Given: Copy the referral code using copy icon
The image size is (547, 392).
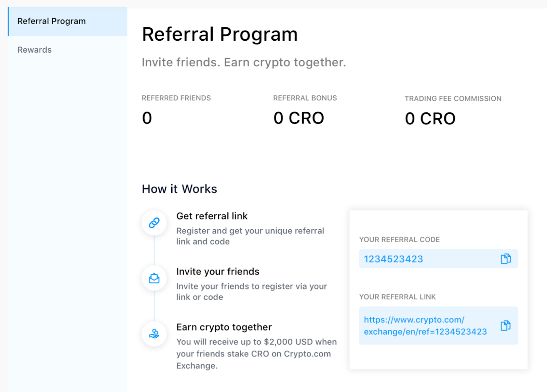Looking at the screenshot, I should coord(506,259).
